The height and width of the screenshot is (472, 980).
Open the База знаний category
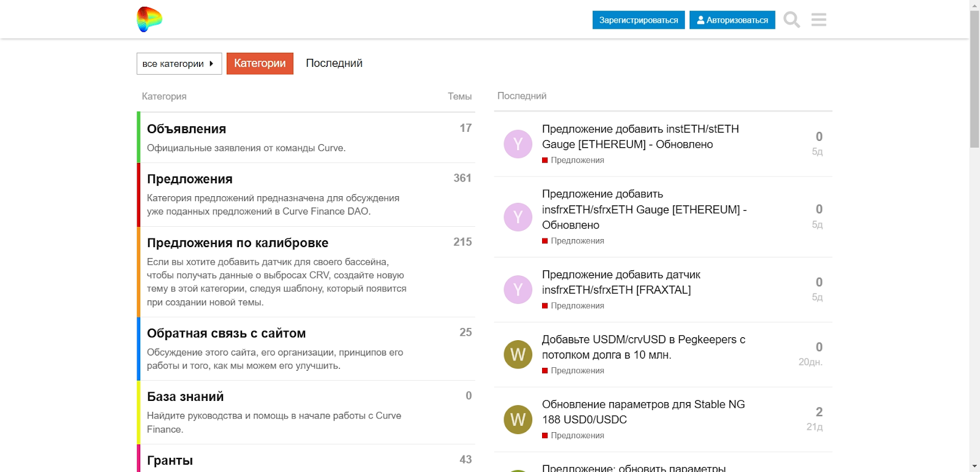(x=185, y=397)
